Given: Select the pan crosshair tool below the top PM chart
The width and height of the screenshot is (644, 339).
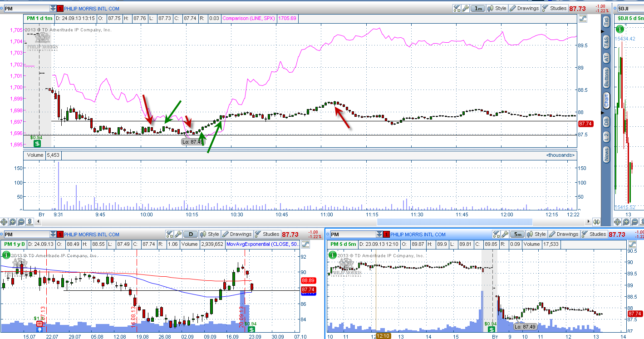Looking at the screenshot, I should (x=4, y=222).
